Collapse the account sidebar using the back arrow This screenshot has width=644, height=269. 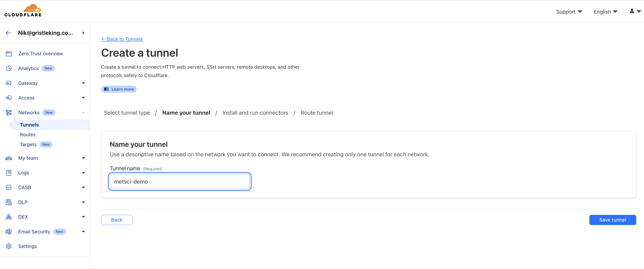pyautogui.click(x=9, y=33)
